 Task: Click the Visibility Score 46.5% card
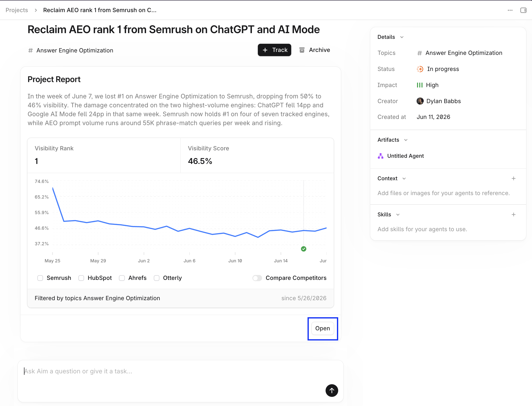[x=257, y=155]
